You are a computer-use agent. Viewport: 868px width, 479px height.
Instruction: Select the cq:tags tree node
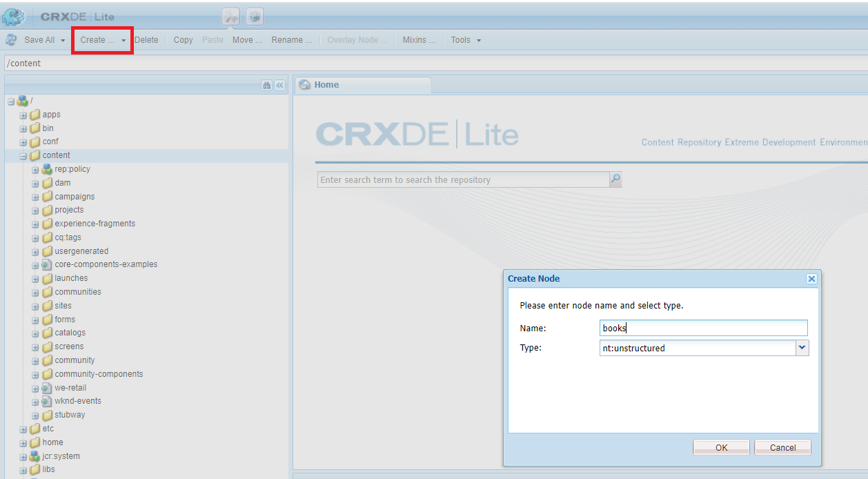[68, 237]
